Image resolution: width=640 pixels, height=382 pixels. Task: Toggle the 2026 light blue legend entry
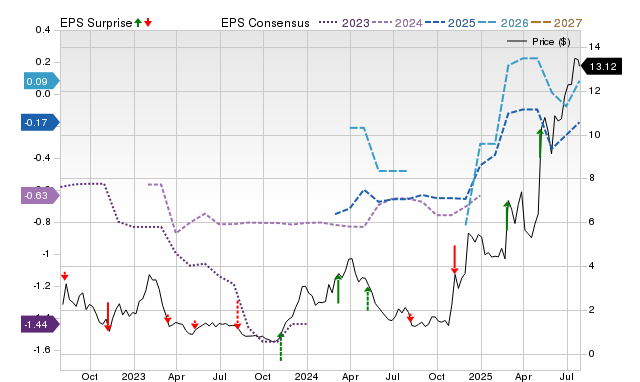pyautogui.click(x=503, y=23)
